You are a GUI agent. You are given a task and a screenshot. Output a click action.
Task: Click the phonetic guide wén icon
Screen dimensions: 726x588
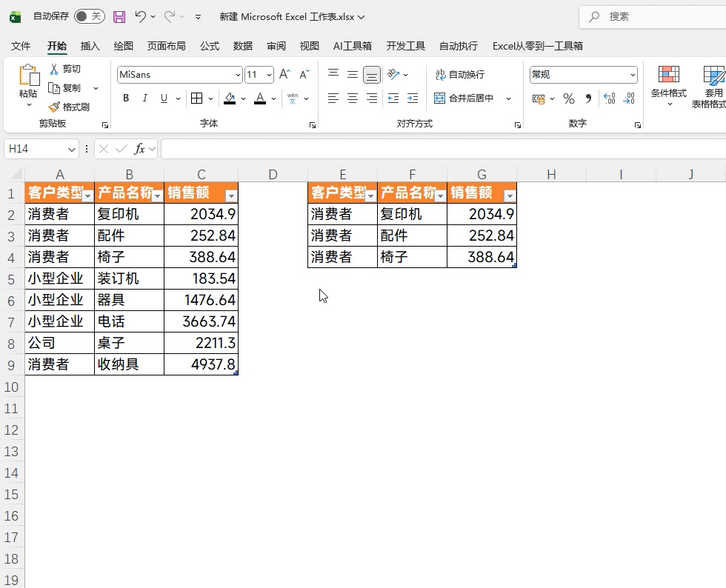293,98
